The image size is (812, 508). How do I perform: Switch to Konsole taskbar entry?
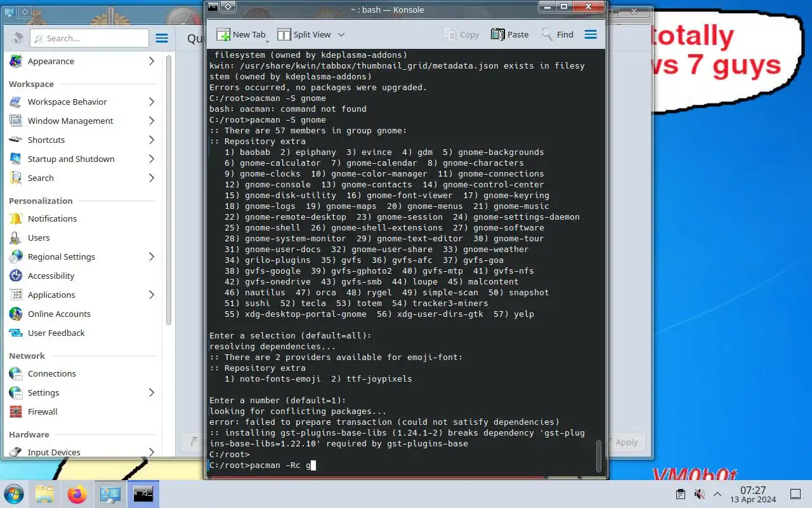(x=143, y=494)
